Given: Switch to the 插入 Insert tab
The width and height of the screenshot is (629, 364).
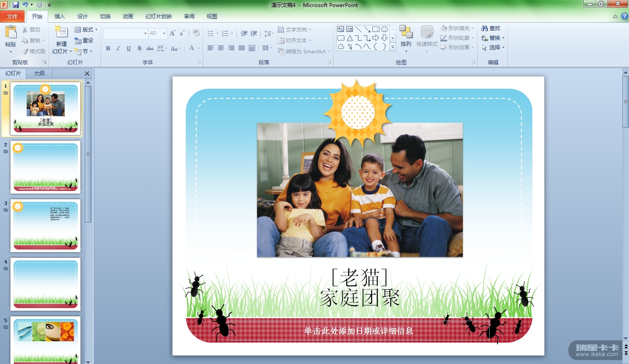Looking at the screenshot, I should [x=59, y=17].
